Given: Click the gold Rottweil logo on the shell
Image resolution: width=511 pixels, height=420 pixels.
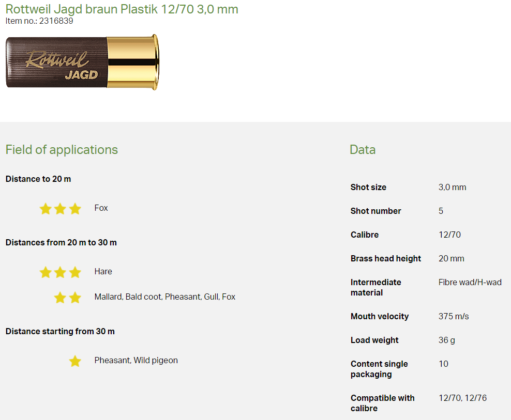Looking at the screenshot, I should tap(50, 59).
